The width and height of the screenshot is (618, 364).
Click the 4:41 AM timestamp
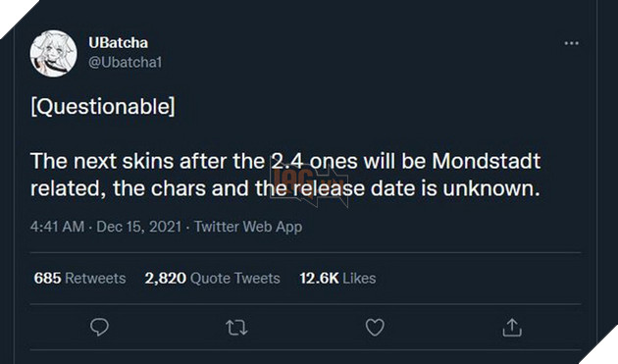click(x=57, y=227)
